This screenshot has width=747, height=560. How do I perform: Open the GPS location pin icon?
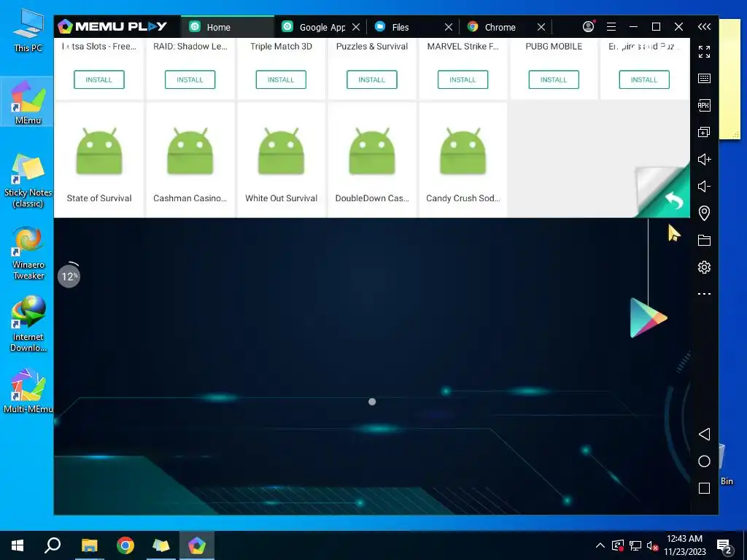(704, 213)
